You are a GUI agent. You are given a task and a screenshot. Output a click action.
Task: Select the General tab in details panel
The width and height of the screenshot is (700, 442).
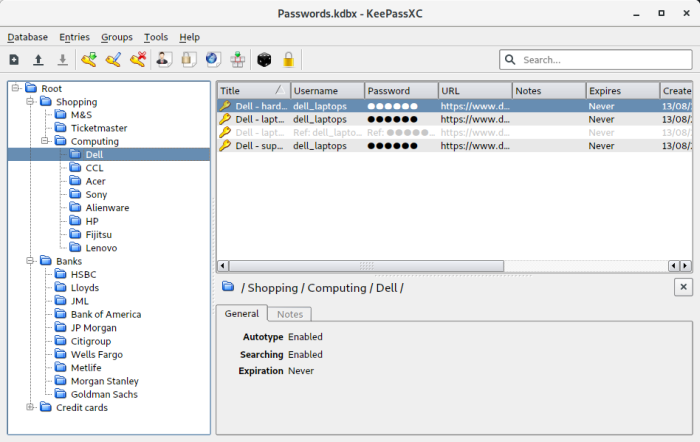[x=242, y=313]
